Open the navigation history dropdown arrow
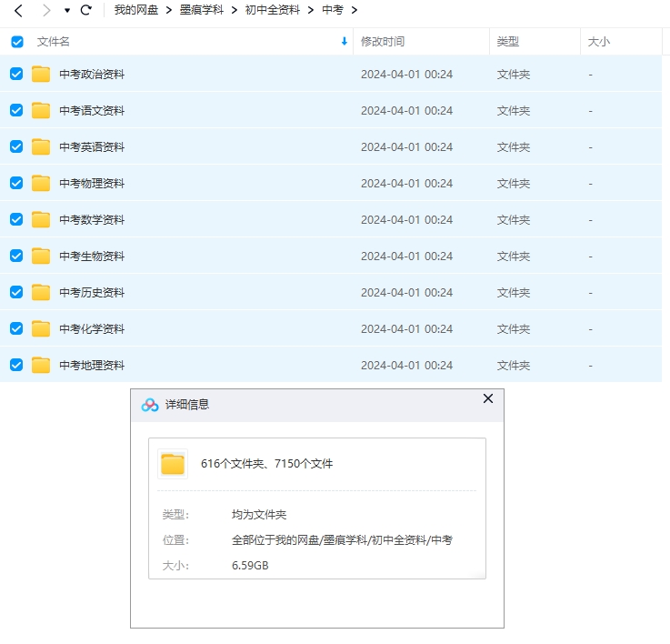670x644 pixels. pyautogui.click(x=67, y=11)
